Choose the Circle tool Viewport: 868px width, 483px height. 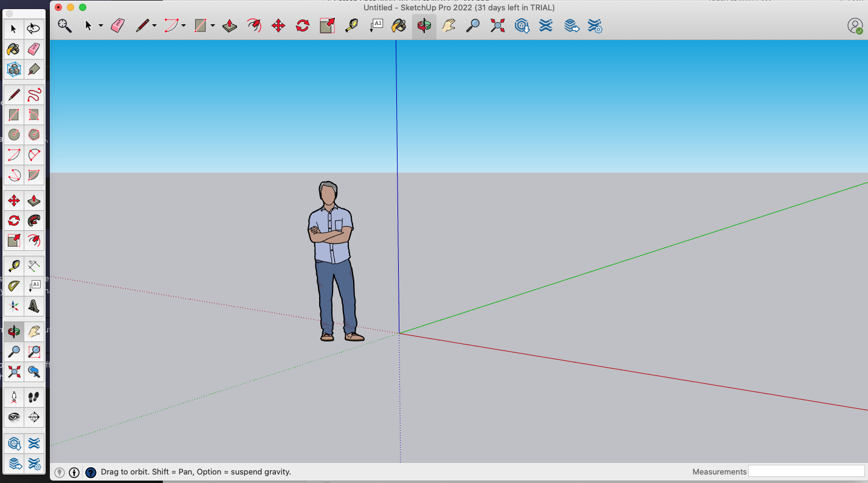click(x=14, y=135)
